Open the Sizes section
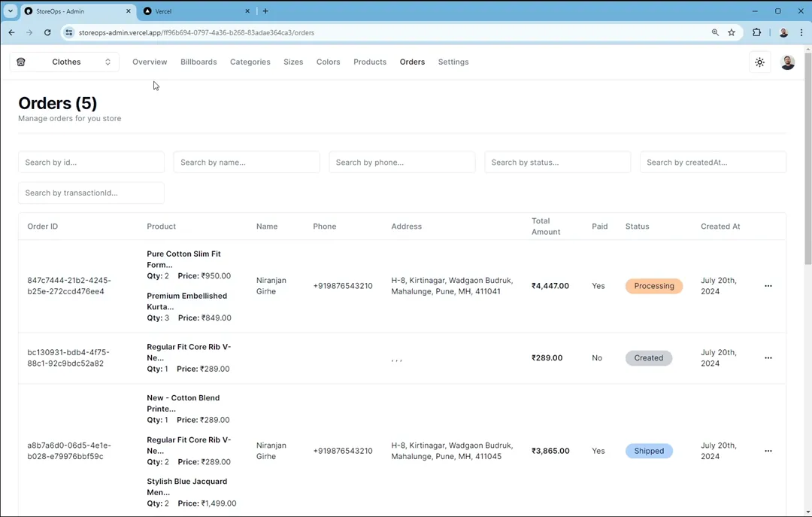This screenshot has width=812, height=517. [293, 62]
